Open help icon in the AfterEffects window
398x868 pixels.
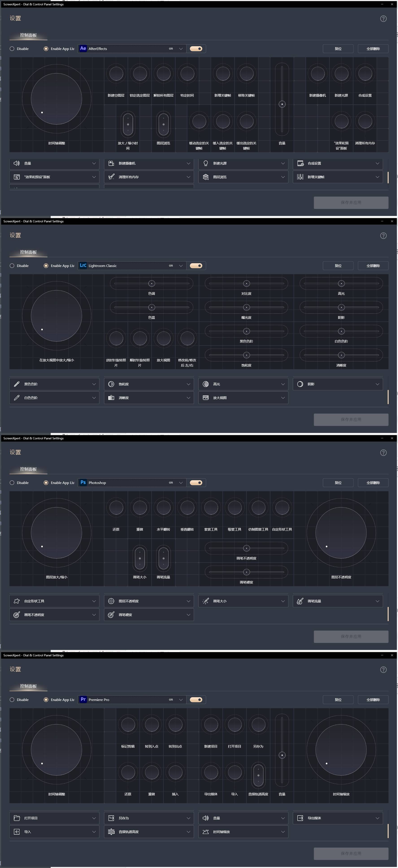[x=383, y=19]
